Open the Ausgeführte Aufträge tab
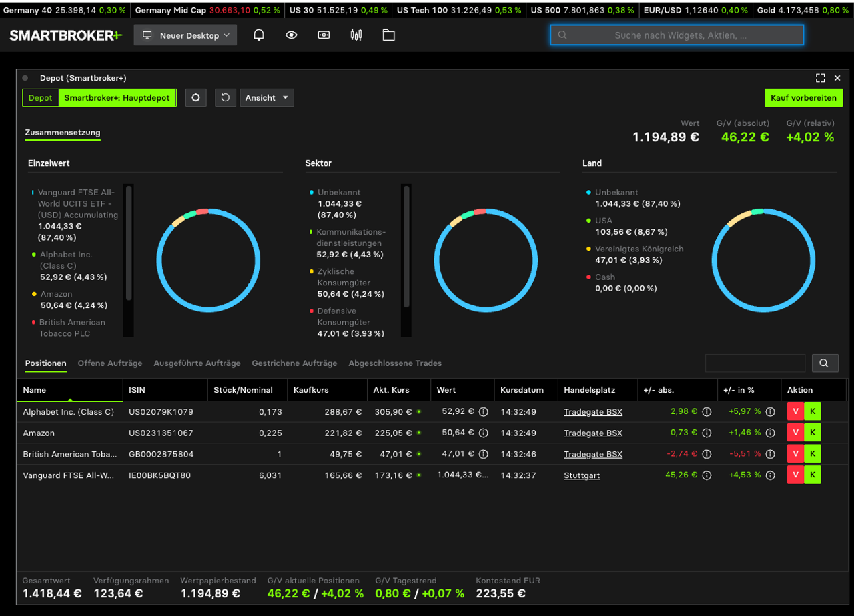The height and width of the screenshot is (616, 854). point(197,363)
